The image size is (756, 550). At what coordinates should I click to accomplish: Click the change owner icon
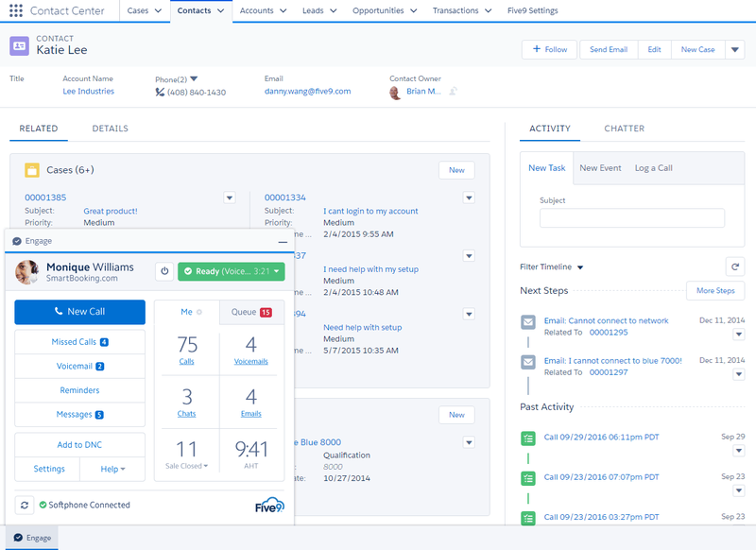click(x=454, y=91)
